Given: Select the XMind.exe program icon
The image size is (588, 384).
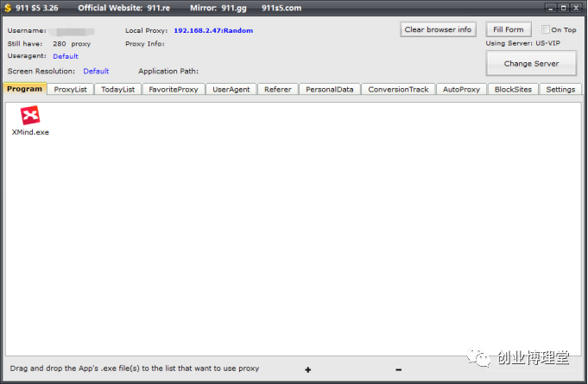Looking at the screenshot, I should click(30, 115).
